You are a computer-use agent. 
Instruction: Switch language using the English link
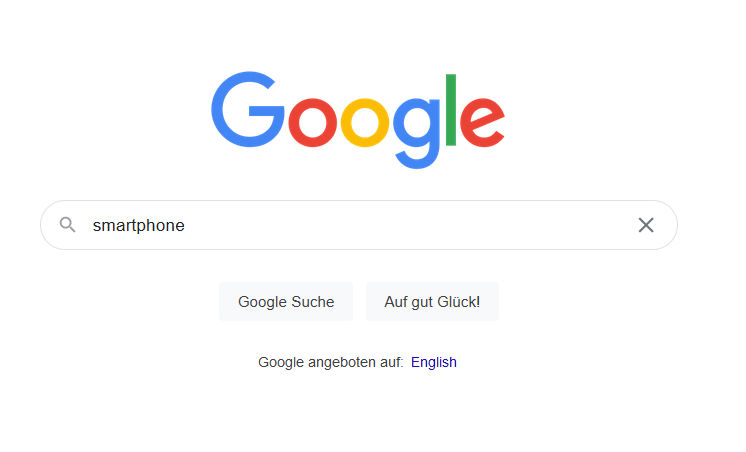(433, 362)
